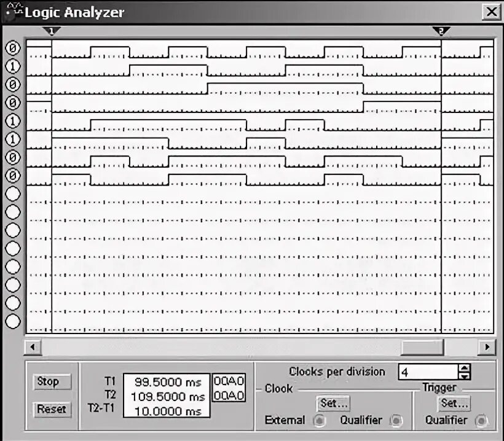Decrease clocks per division value
The width and height of the screenshot is (504, 441).
click(x=465, y=376)
